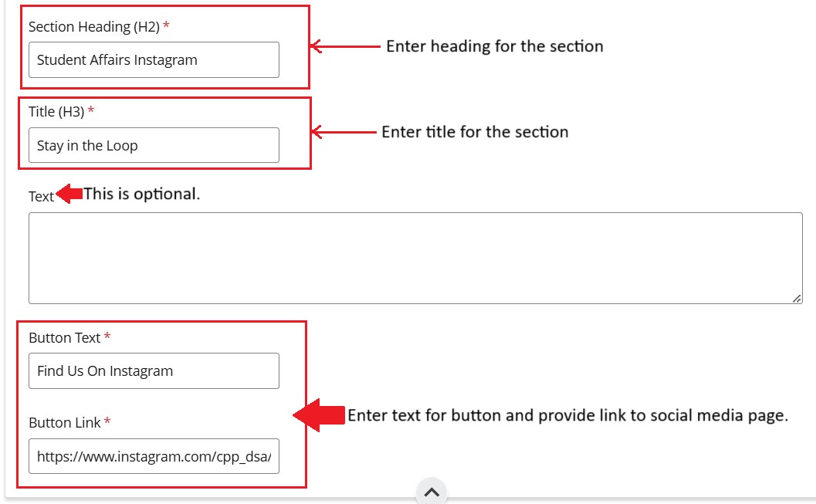Click the "This is optional." note
Image resolution: width=816 pixels, height=504 pixels.
coord(142,194)
